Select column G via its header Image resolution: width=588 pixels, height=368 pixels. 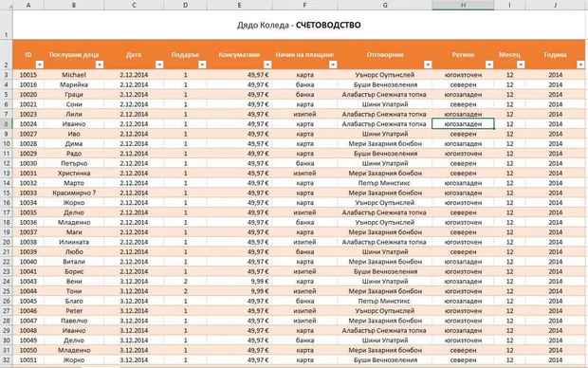tap(385, 5)
